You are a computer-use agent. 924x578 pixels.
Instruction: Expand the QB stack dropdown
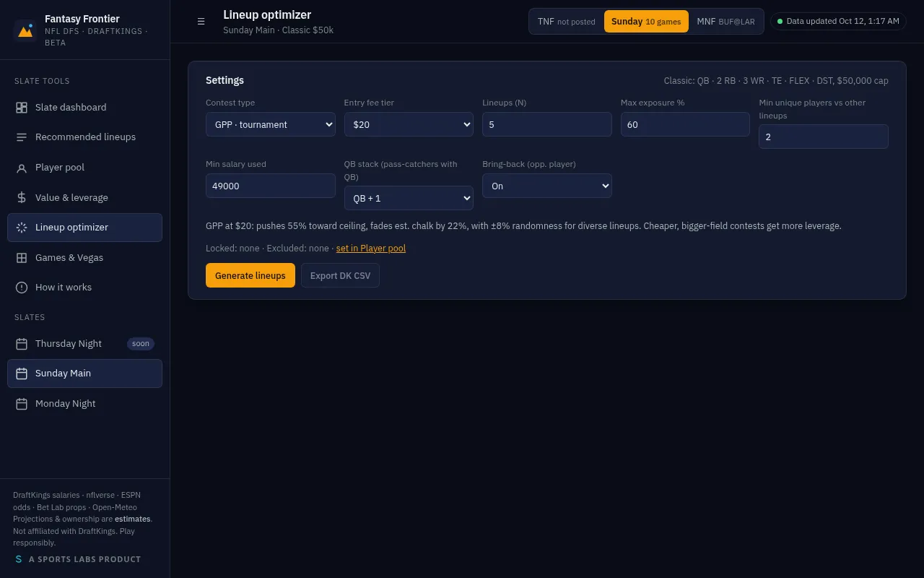click(x=409, y=198)
